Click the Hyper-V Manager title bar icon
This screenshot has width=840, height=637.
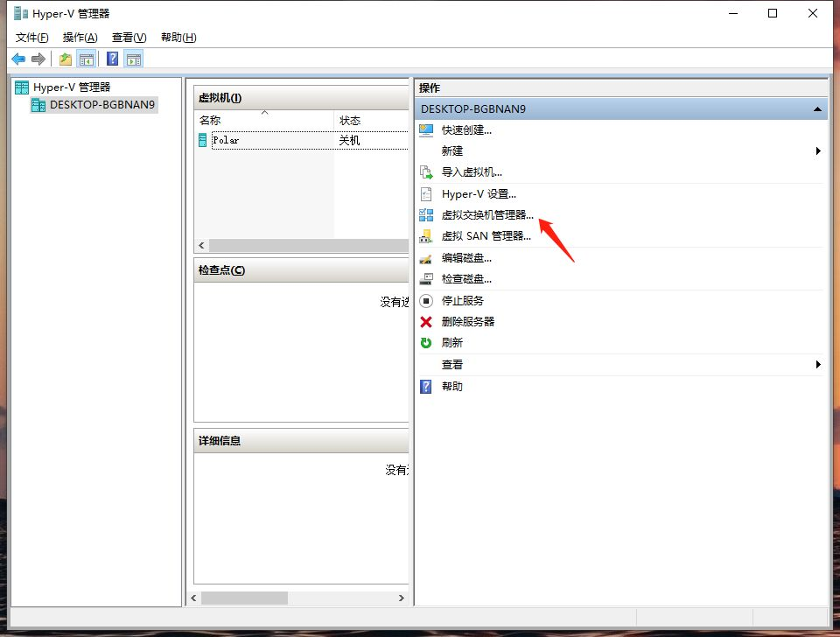click(21, 13)
